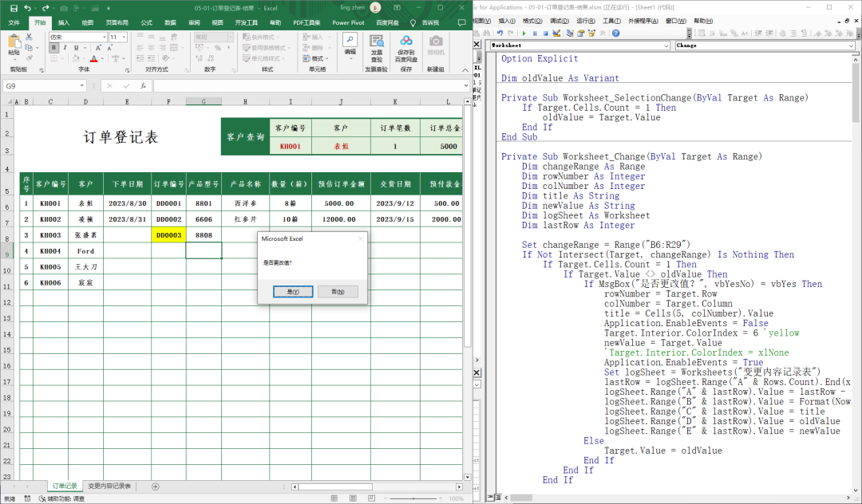Toggle Italic formatting button
Image resolution: width=862 pixels, height=504 pixels.
click(65, 48)
